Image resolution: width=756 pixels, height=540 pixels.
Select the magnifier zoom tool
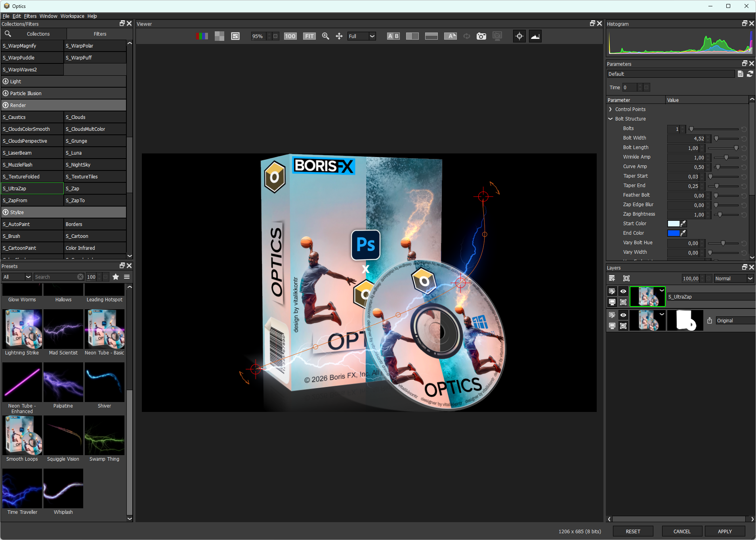tap(326, 36)
